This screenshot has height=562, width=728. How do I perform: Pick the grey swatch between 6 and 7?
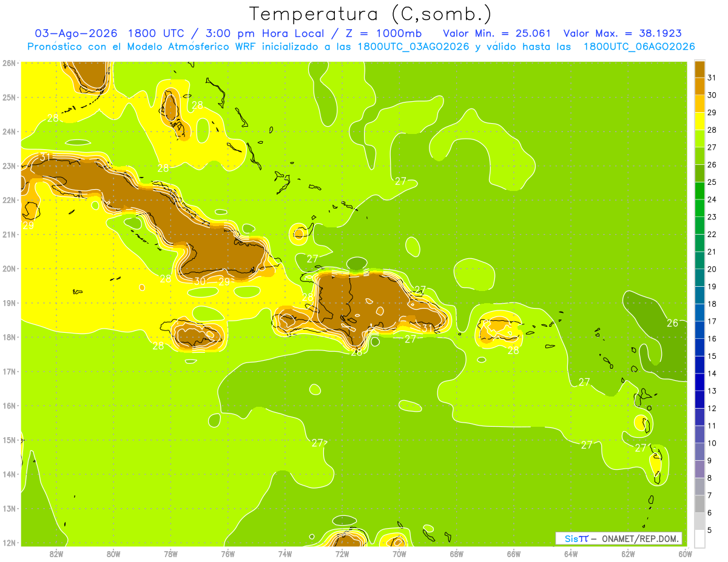pos(700,504)
